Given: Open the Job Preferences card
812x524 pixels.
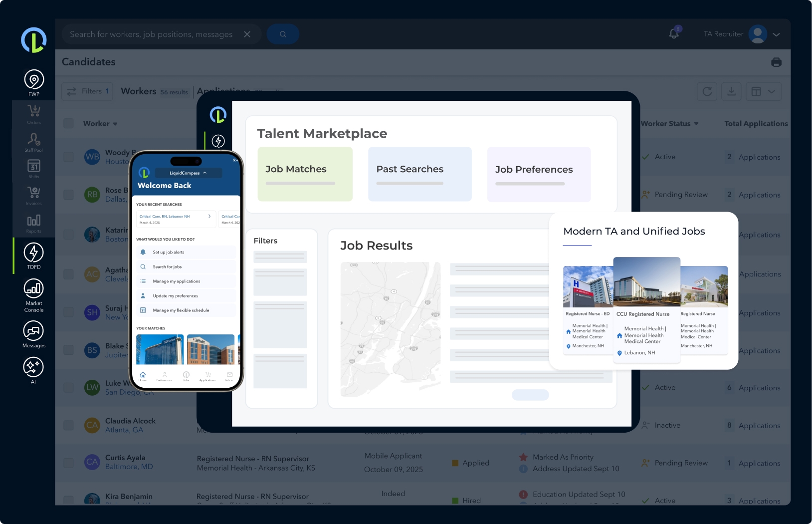Looking at the screenshot, I should click(x=539, y=174).
